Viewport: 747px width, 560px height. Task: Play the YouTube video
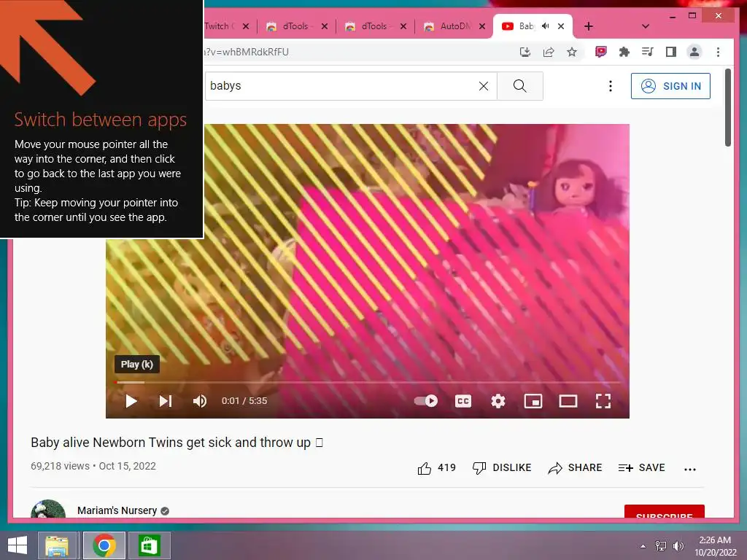(131, 401)
